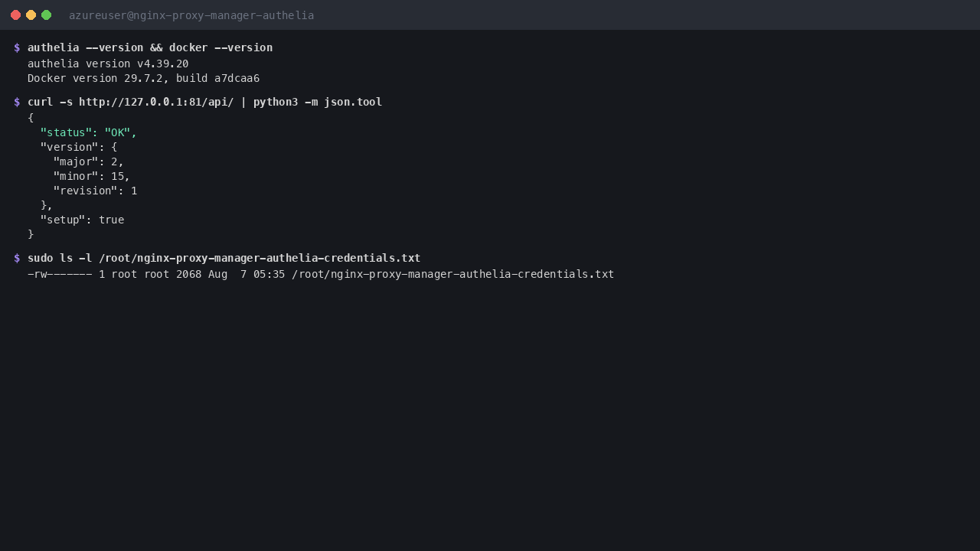Screen dimensions: 980x551
Task: Click the '"setup": true' line
Action: 82,220
